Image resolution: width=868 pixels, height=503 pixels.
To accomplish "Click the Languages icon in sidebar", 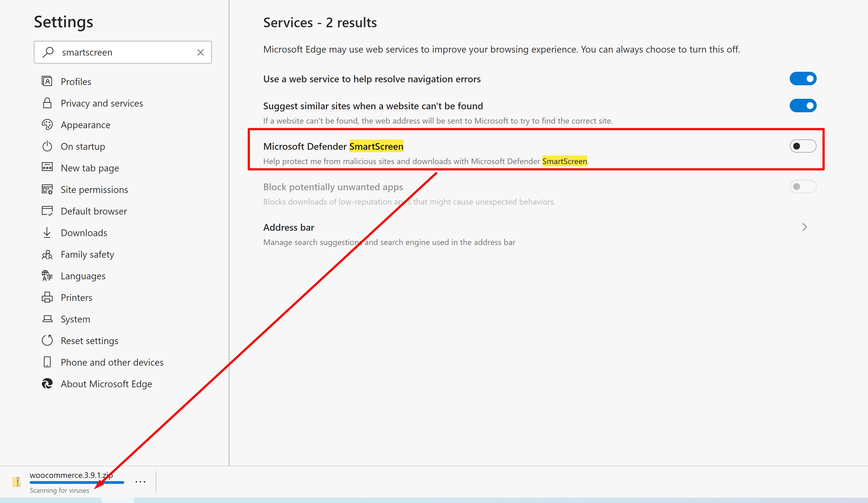I will [x=47, y=276].
